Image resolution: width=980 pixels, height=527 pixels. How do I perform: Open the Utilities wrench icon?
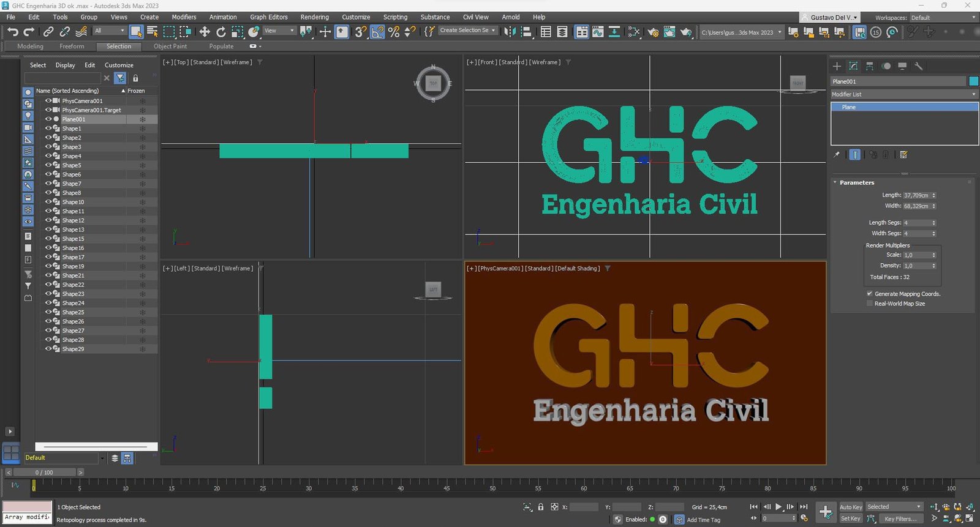pos(919,66)
